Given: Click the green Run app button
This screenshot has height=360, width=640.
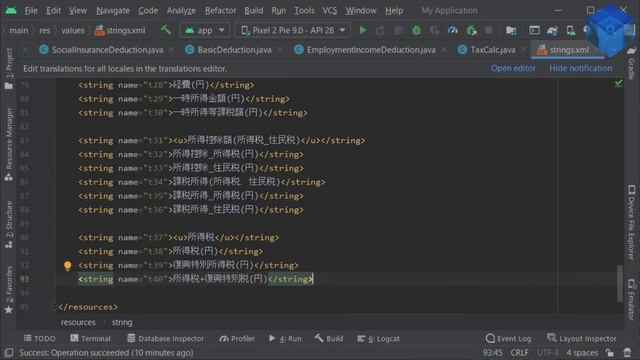Looking at the screenshot, I should pos(362,30).
